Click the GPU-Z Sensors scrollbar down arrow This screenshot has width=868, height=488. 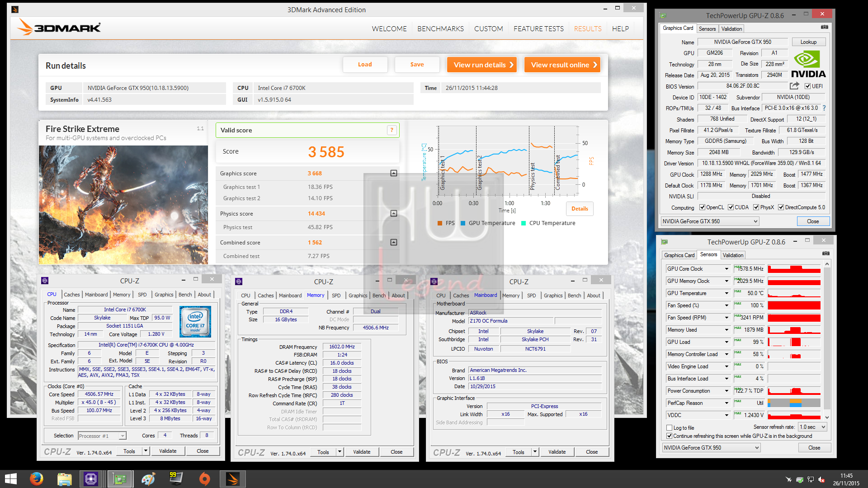click(x=827, y=418)
